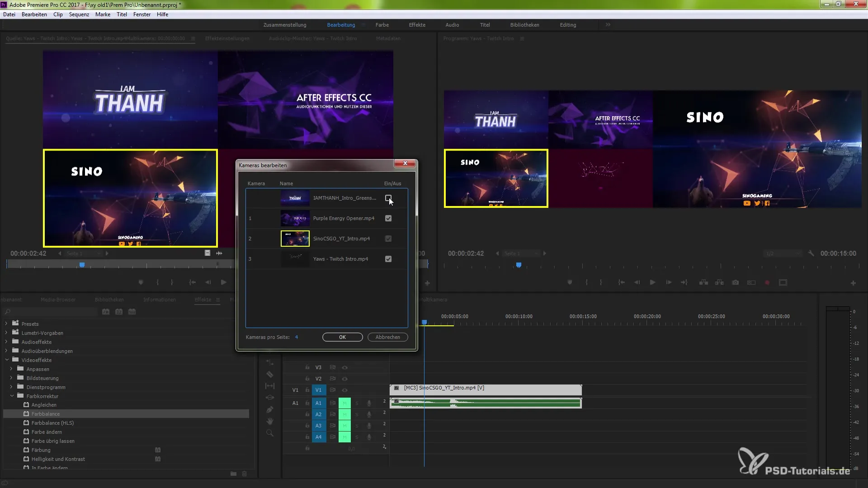Uncheck the IAMTHANH_Intro_Greens camera checkbox
Image resolution: width=868 pixels, height=488 pixels.
[x=388, y=198]
